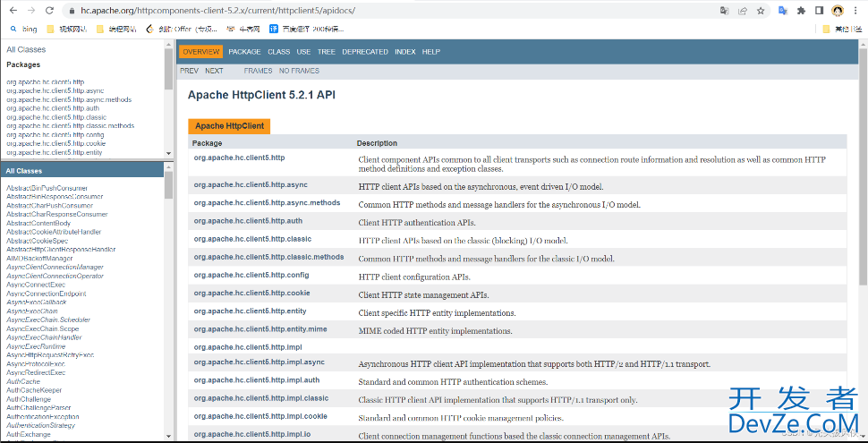Click the translate page icon in address bar

point(724,11)
